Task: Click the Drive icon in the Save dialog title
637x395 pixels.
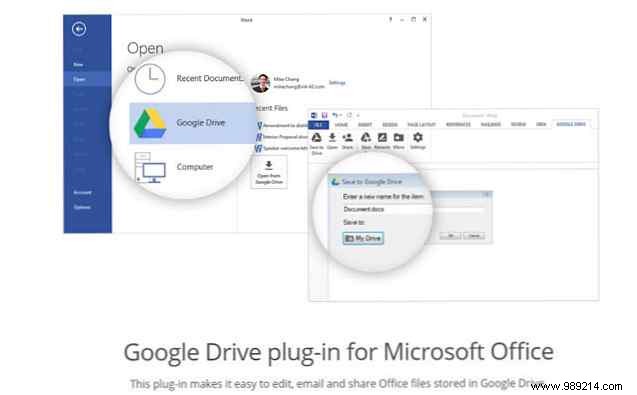Action: (x=335, y=182)
